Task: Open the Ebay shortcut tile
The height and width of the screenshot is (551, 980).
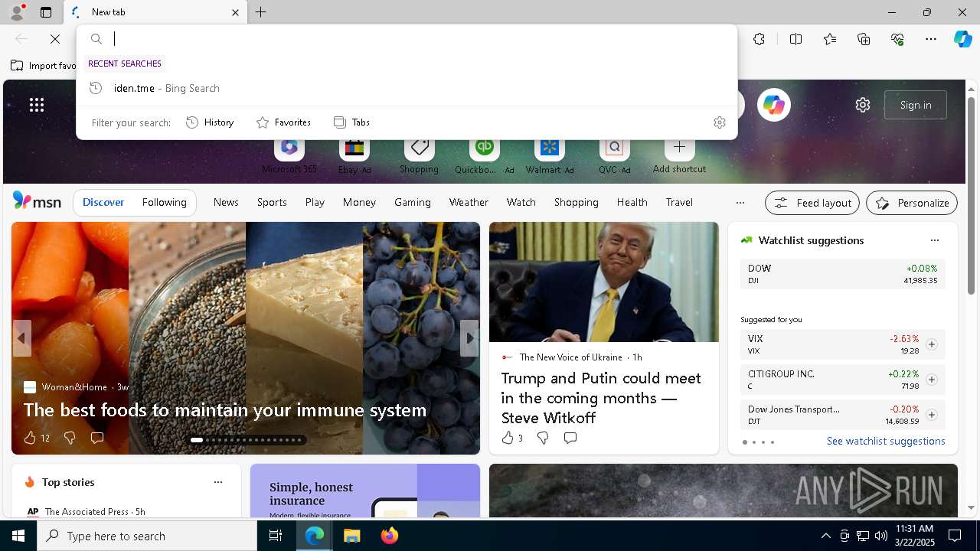Action: pyautogui.click(x=354, y=155)
